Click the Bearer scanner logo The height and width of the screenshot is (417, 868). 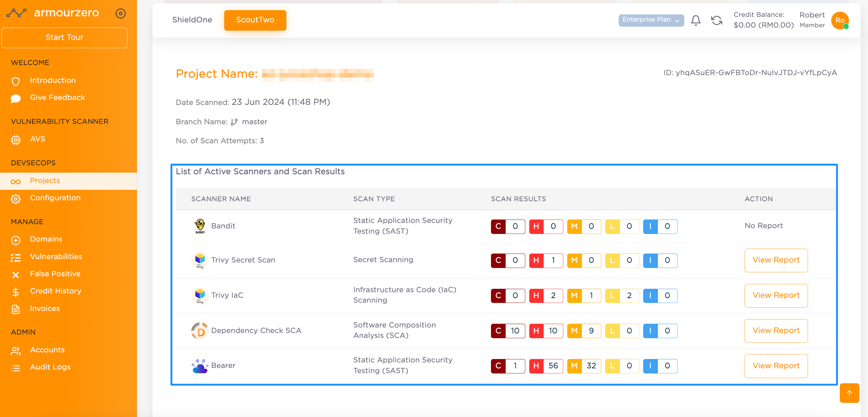199,366
